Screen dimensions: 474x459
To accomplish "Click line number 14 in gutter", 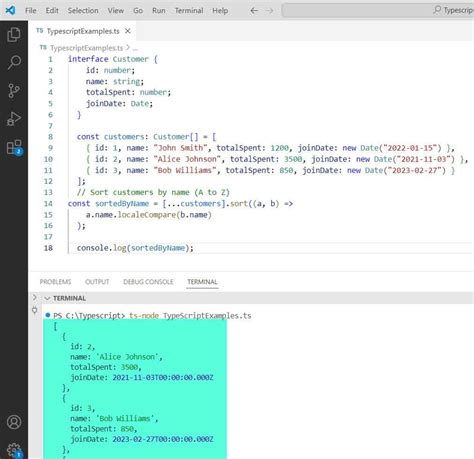I will click(48, 204).
